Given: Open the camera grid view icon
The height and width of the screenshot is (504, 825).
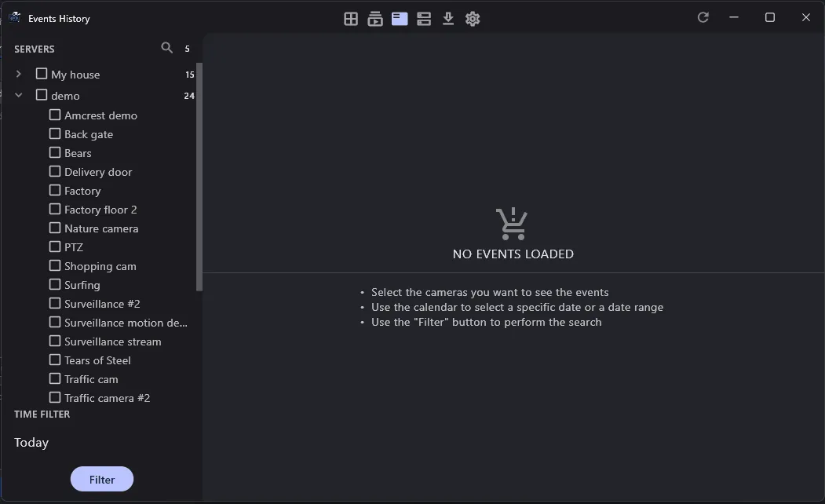Looking at the screenshot, I should click(350, 19).
